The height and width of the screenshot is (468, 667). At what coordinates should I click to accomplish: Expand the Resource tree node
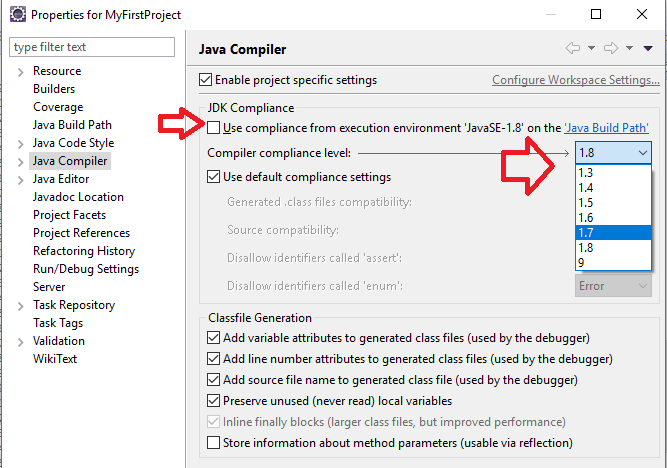(x=20, y=72)
